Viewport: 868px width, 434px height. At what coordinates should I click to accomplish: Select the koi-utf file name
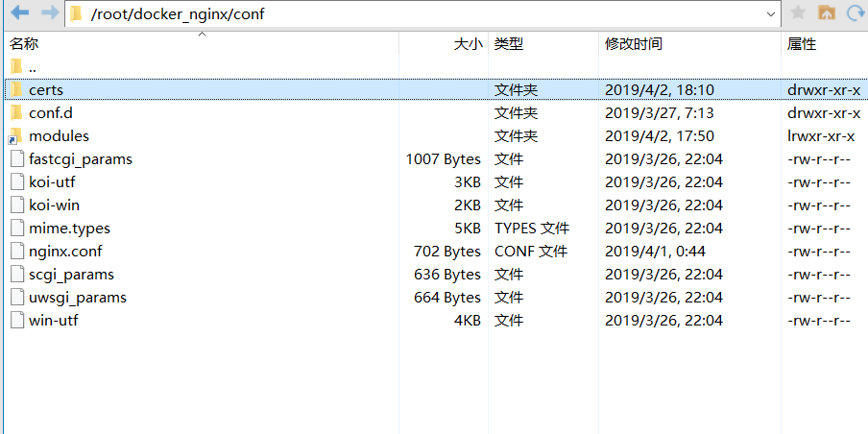pos(52,182)
